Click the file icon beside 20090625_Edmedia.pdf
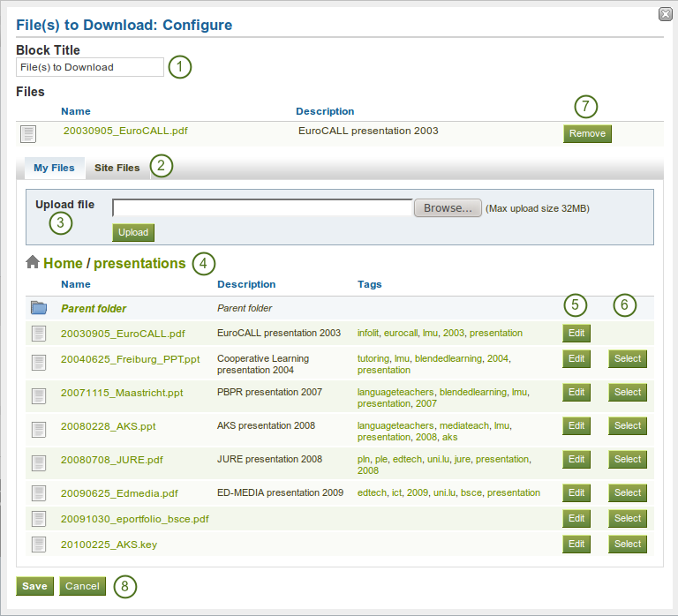 pyautogui.click(x=38, y=492)
